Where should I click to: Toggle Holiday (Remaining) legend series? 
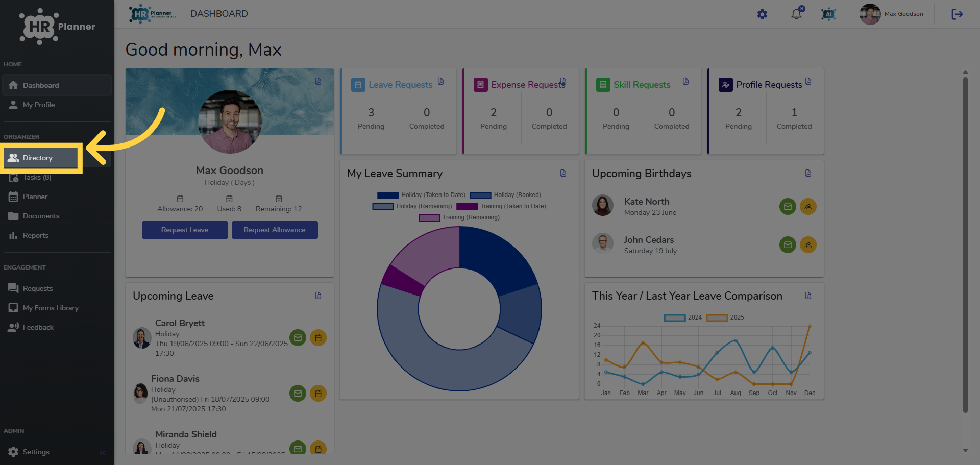412,206
